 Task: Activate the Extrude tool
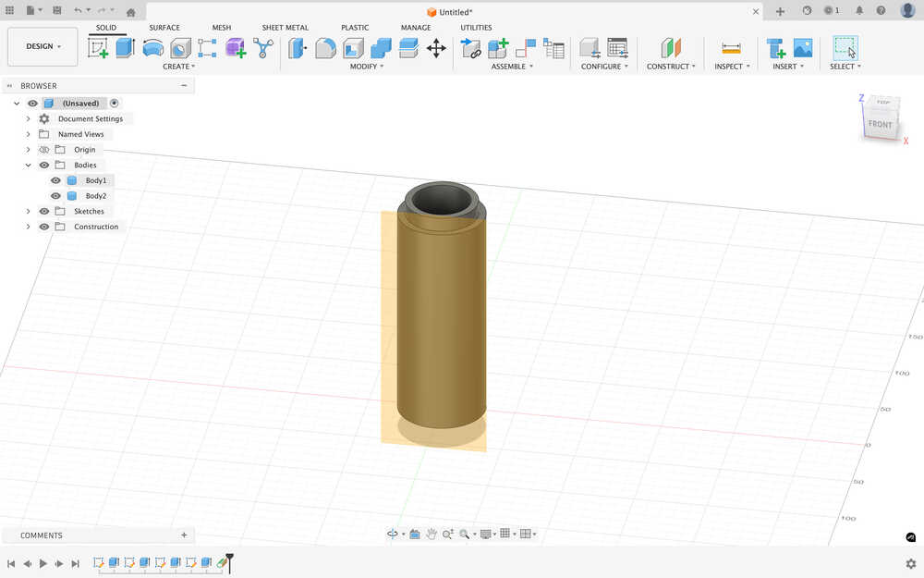[125, 48]
